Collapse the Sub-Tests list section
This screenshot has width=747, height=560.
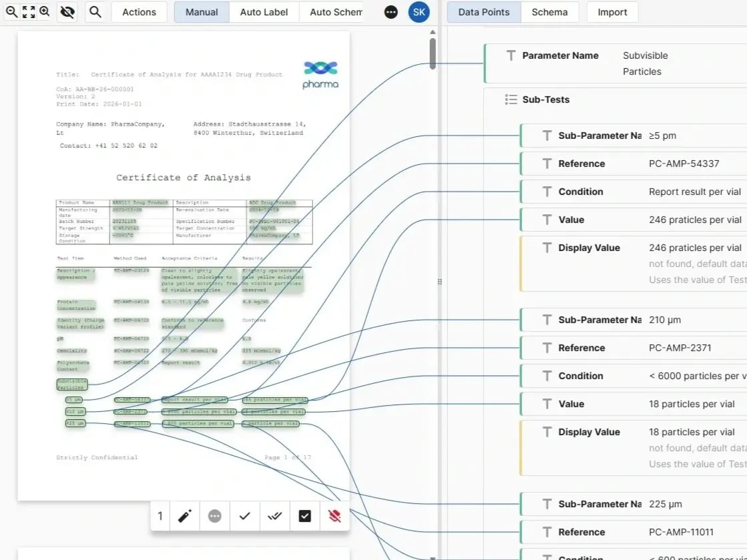pyautogui.click(x=511, y=99)
